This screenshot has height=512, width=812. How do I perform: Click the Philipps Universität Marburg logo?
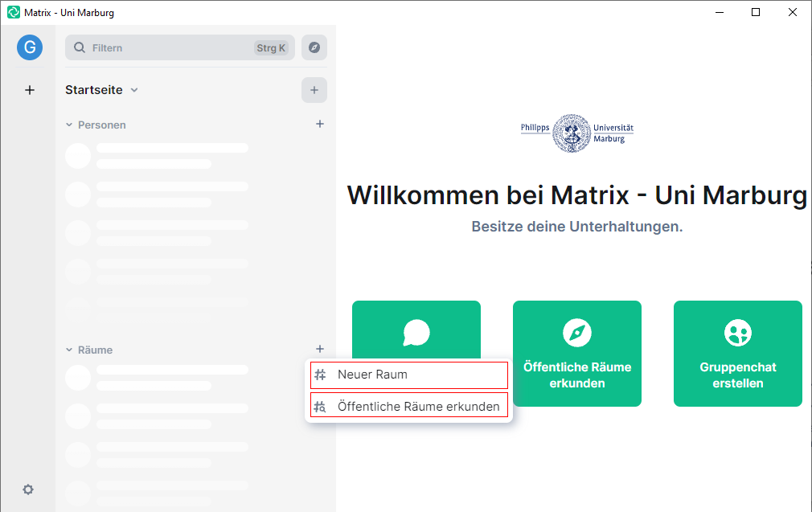[577, 133]
